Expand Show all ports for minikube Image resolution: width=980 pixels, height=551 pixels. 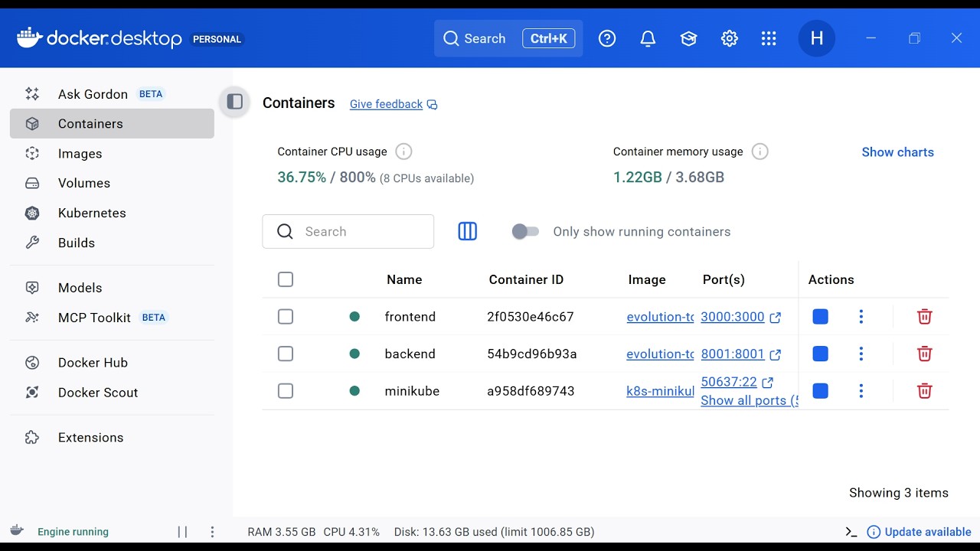click(x=750, y=400)
